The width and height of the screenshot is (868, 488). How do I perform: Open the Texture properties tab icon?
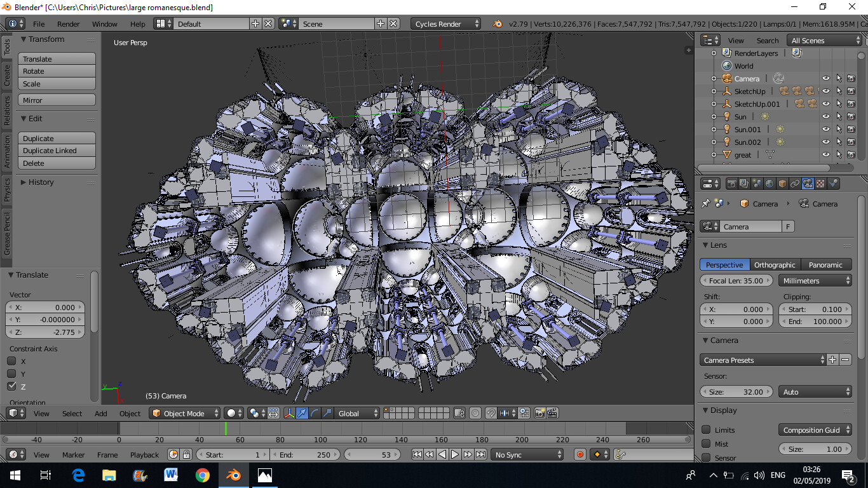click(821, 184)
